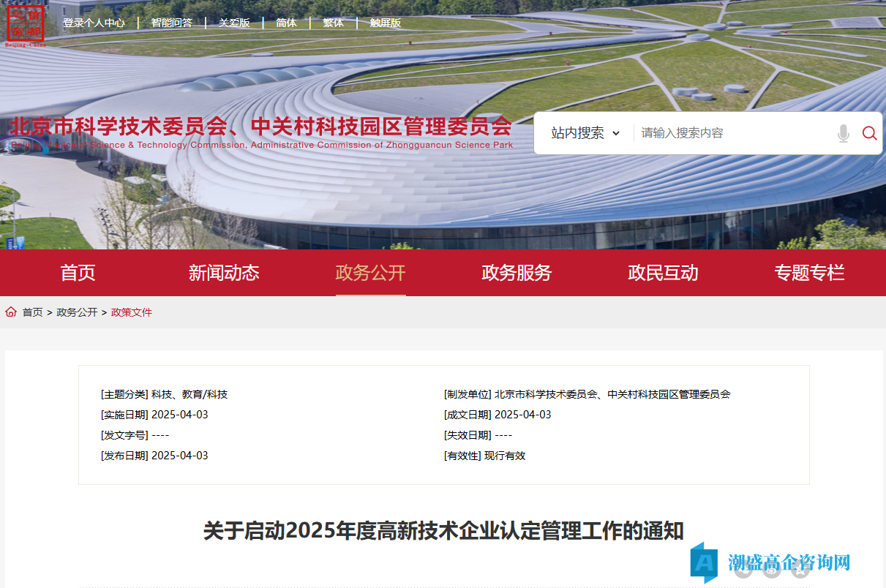This screenshot has width=886, height=588.
Task: Click the red magnifier search icon
Action: point(869,133)
